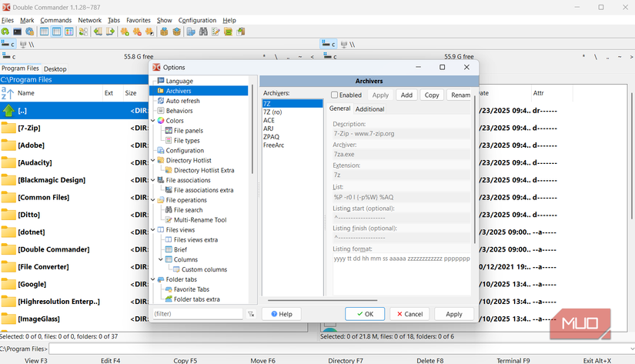Open the Configuration menu in menu bar
The height and width of the screenshot is (364, 635).
(x=197, y=20)
